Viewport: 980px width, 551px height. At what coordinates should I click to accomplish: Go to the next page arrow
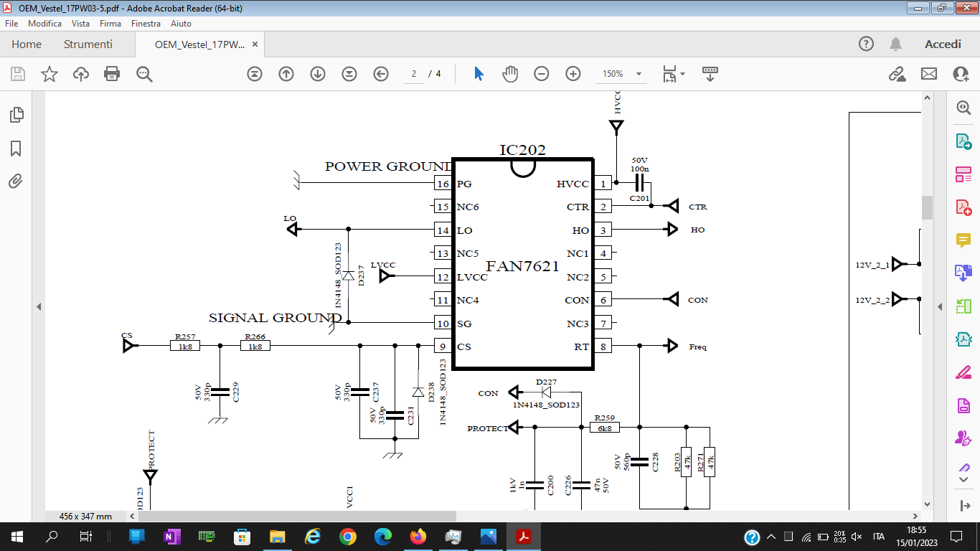point(318,74)
